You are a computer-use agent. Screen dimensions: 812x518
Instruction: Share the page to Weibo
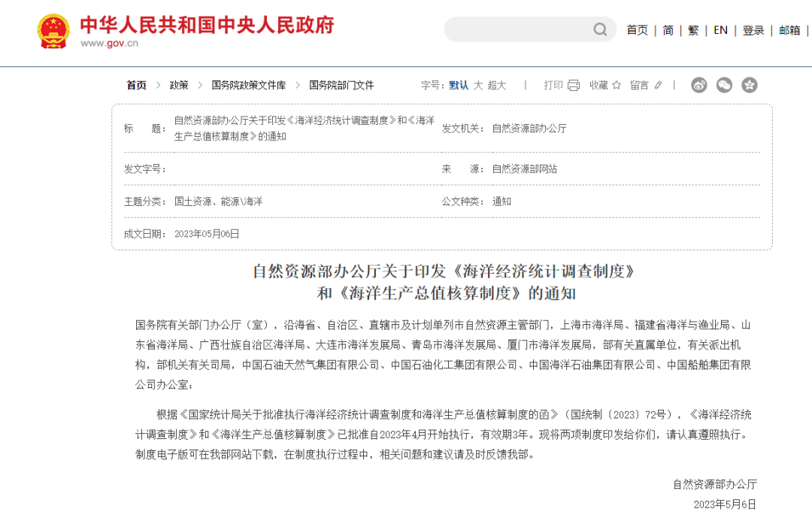(699, 85)
